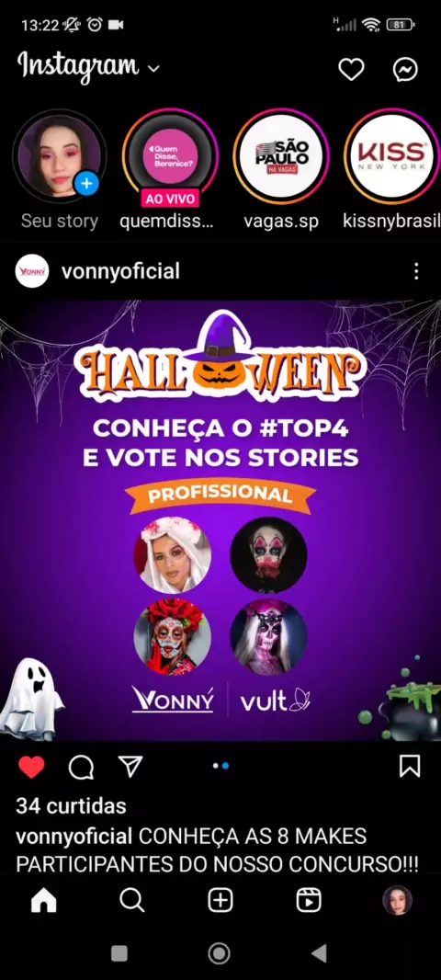Unlike the post via red heart
This screenshot has height=980, width=441.
pyautogui.click(x=31, y=767)
